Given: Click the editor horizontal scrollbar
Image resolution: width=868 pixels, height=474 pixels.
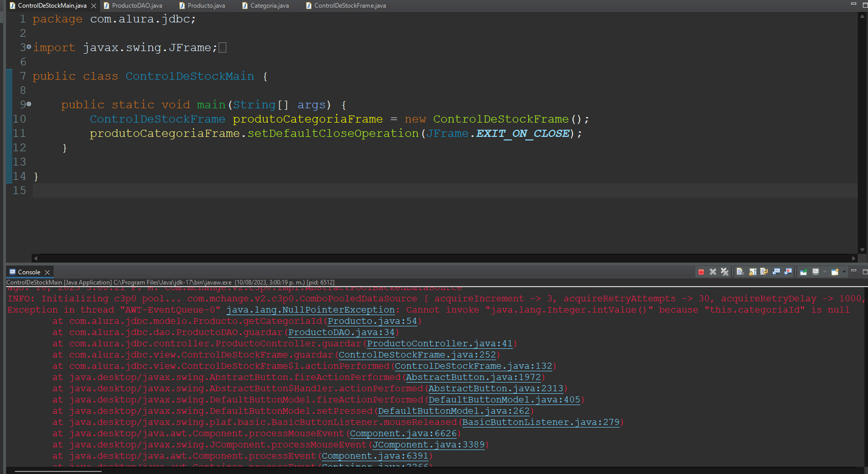Looking at the screenshot, I should click(444, 258).
